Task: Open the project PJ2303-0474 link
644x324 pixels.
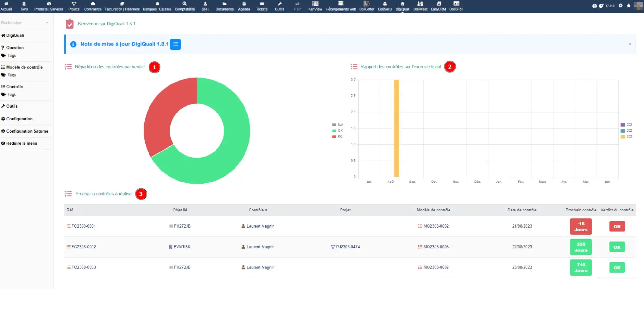Action: (x=348, y=247)
